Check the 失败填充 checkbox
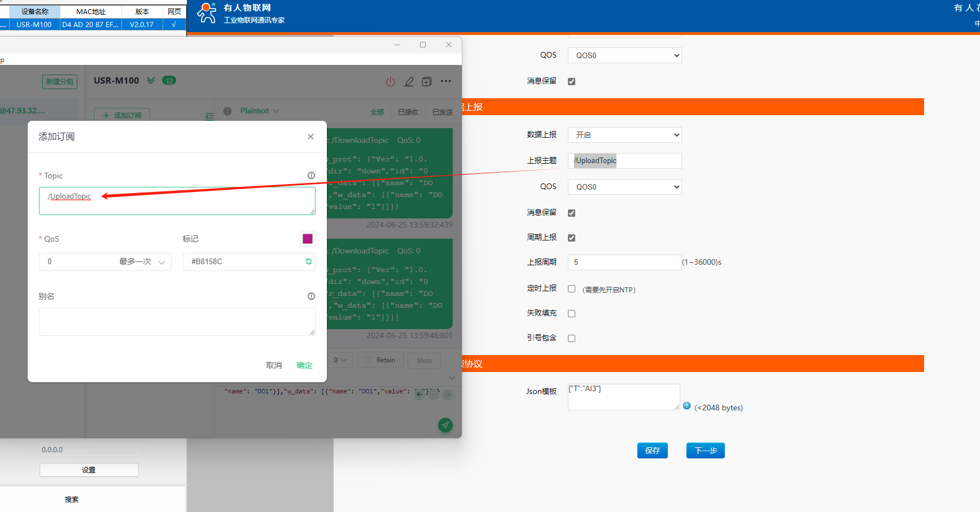Image resolution: width=980 pixels, height=512 pixels. (571, 313)
